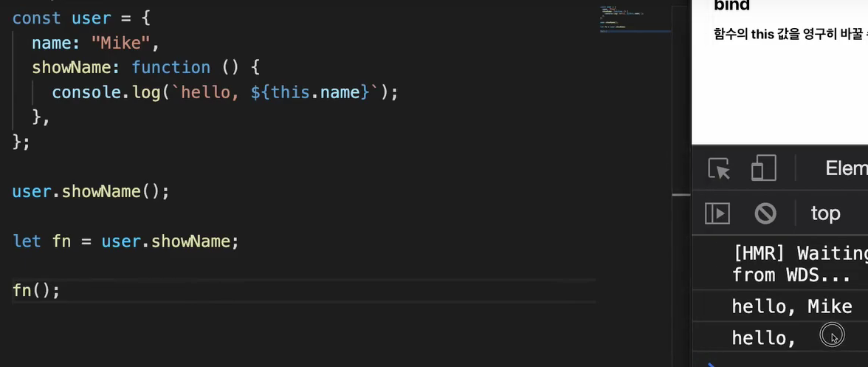Screen dimensions: 868x367
Task: Switch to the Elements tab in DevTools
Action: click(x=847, y=168)
